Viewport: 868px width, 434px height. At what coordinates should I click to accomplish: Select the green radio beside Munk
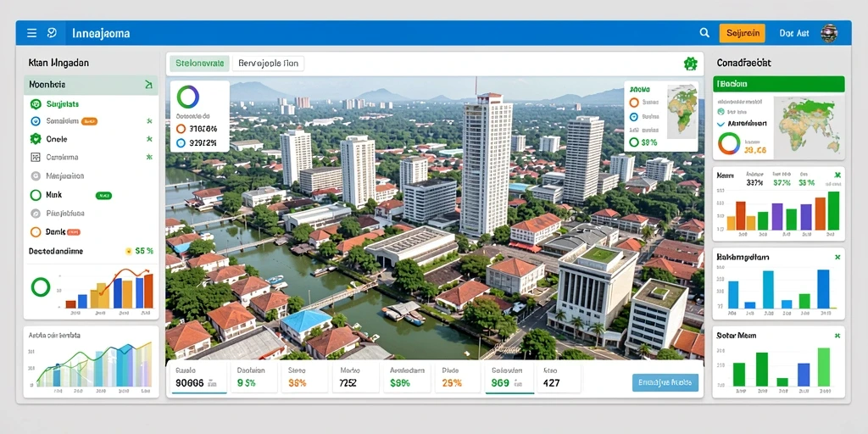pos(36,195)
